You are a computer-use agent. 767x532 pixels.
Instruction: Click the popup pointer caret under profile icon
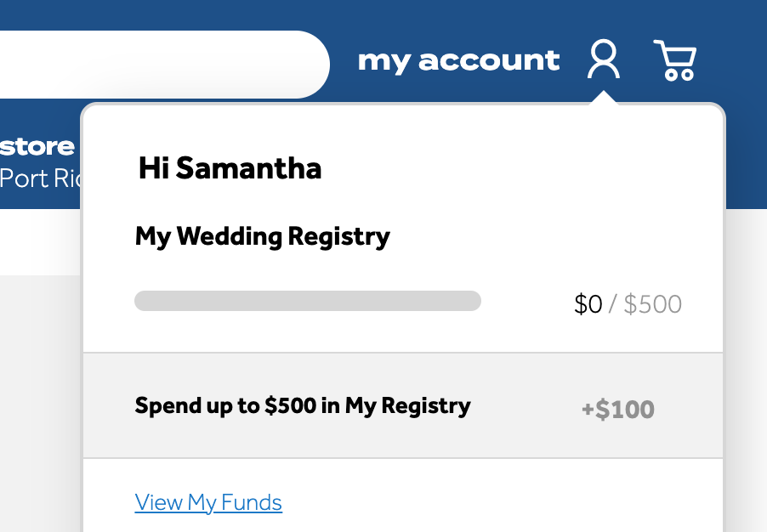coord(604,97)
